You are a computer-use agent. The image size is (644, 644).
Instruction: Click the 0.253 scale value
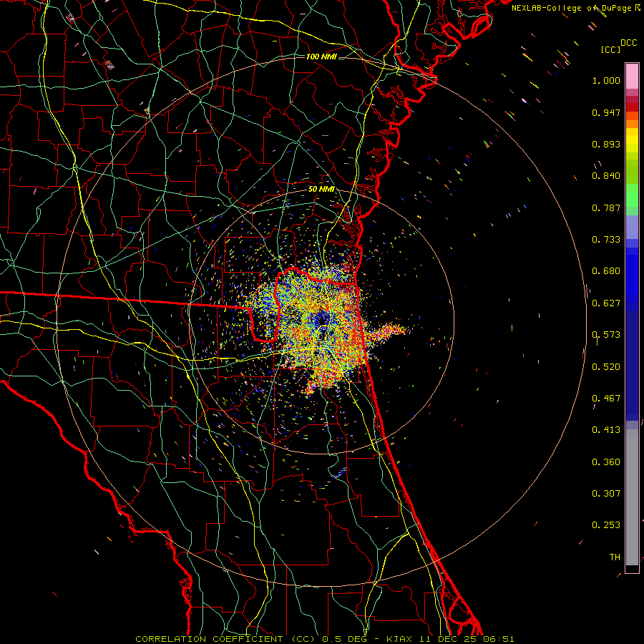(x=606, y=525)
